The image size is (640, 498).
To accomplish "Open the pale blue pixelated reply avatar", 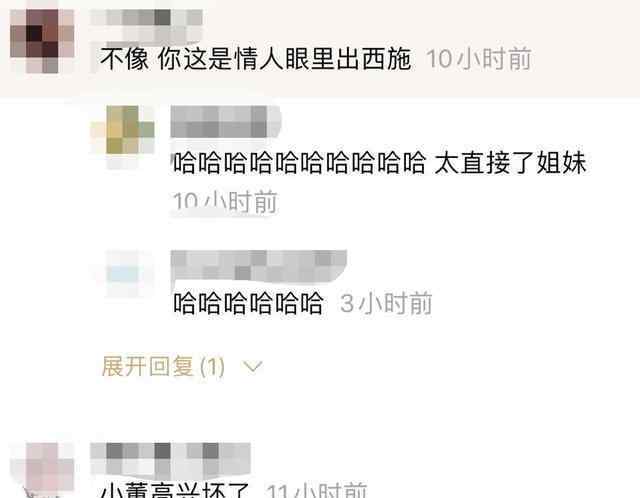I will coord(123,273).
